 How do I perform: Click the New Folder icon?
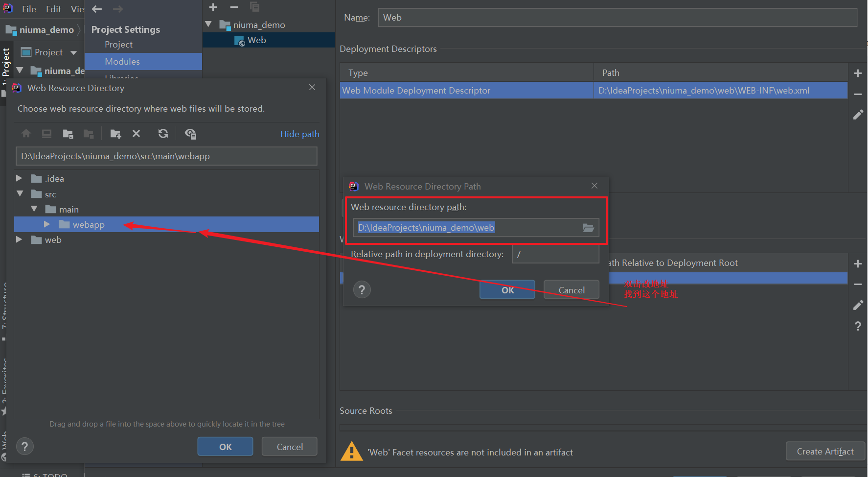click(x=115, y=134)
